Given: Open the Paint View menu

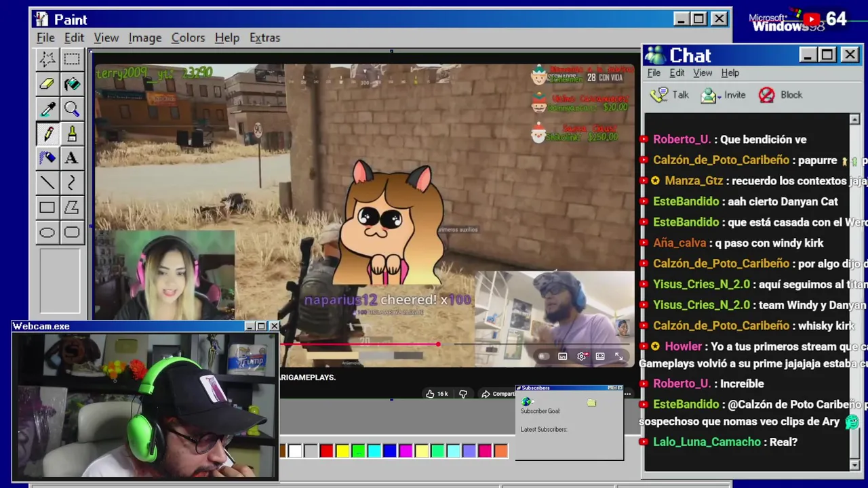Looking at the screenshot, I should coord(106,37).
